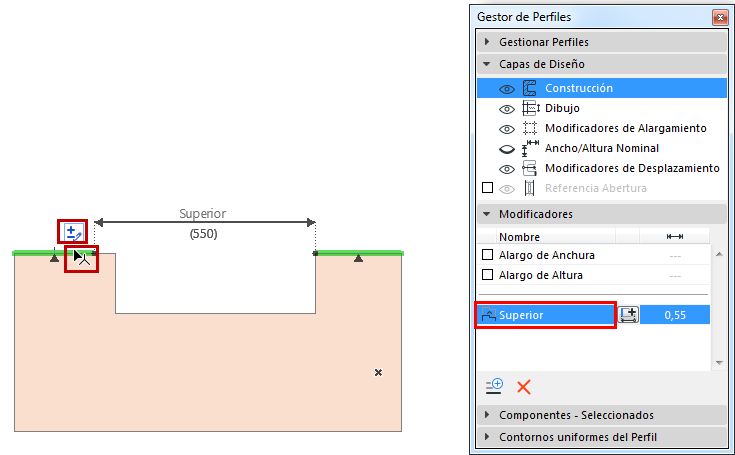Screen dimensions: 735x455
Task: Click the Superior offset modifier icon
Action: pos(488,314)
